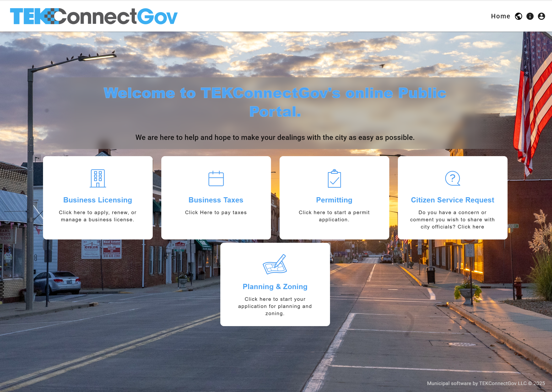Select the Permitting heading

334,200
